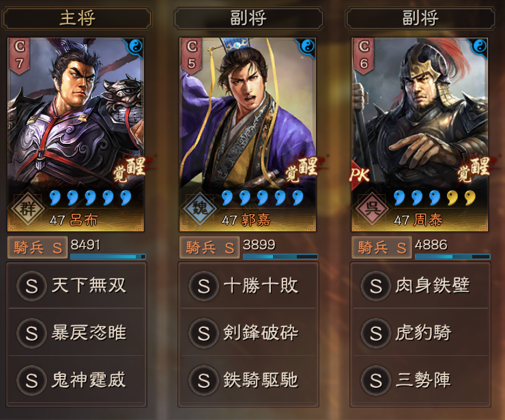Open the 主将 slot header
The image size is (505, 420).
coord(76,18)
